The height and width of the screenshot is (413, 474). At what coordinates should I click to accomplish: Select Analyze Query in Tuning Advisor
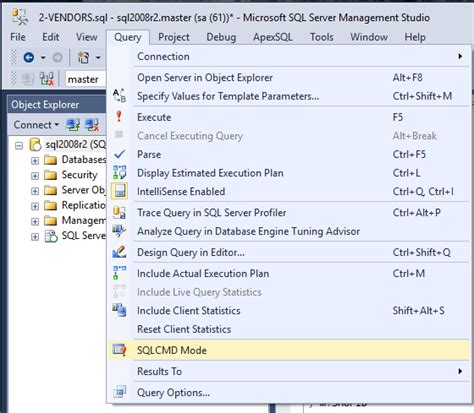click(289, 231)
